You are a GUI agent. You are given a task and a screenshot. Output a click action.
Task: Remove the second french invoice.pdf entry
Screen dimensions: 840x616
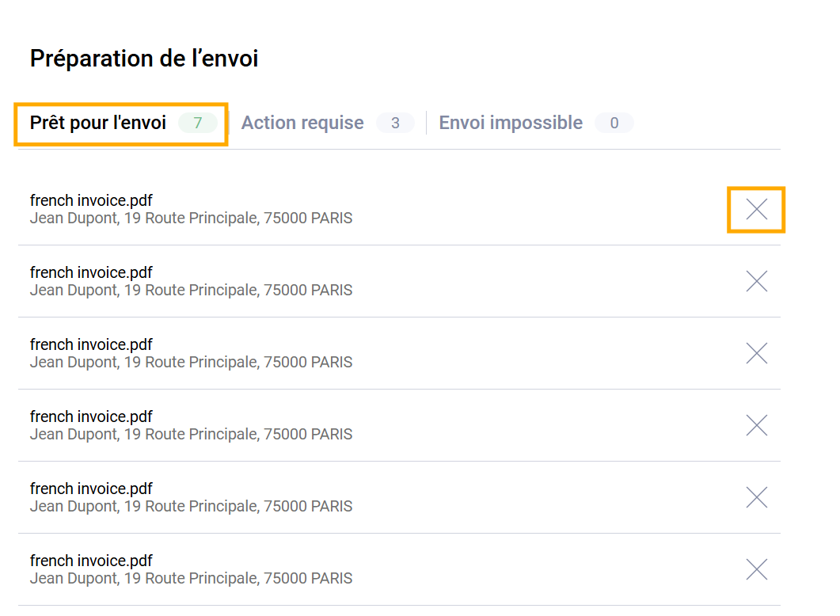tap(756, 281)
